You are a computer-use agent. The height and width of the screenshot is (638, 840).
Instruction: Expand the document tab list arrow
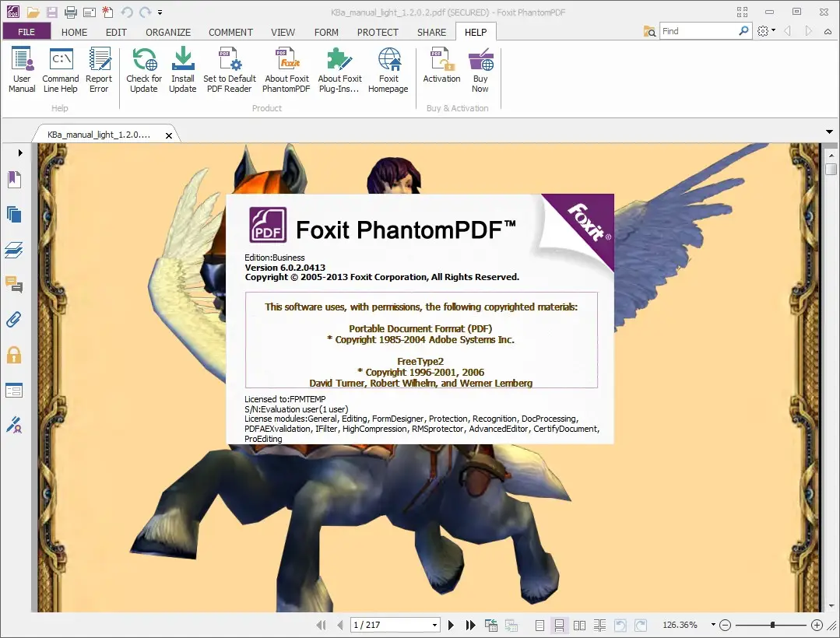coord(829,131)
